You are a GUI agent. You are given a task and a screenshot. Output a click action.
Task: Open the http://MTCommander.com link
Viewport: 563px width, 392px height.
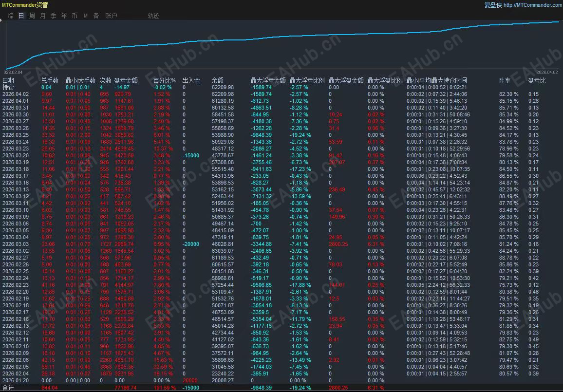click(x=533, y=5)
